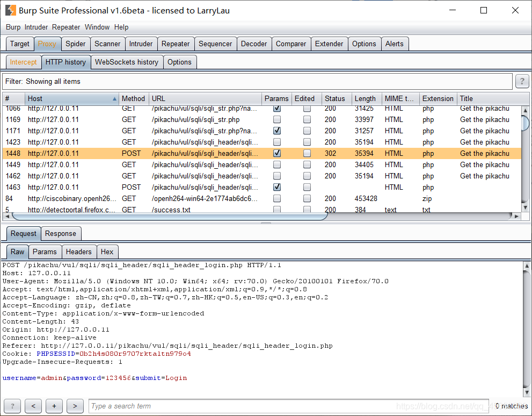Image resolution: width=532 pixels, height=416 pixels.
Task: Select the ciscobinary.openh264 history row
Action: click(x=261, y=198)
